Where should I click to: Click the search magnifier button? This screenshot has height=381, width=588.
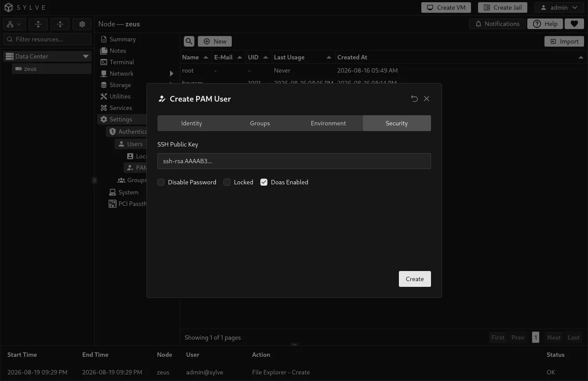point(189,41)
